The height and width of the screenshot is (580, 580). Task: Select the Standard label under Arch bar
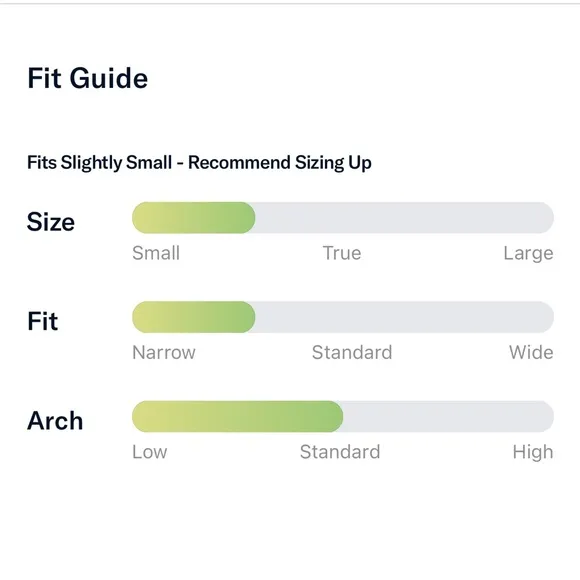pos(340,452)
